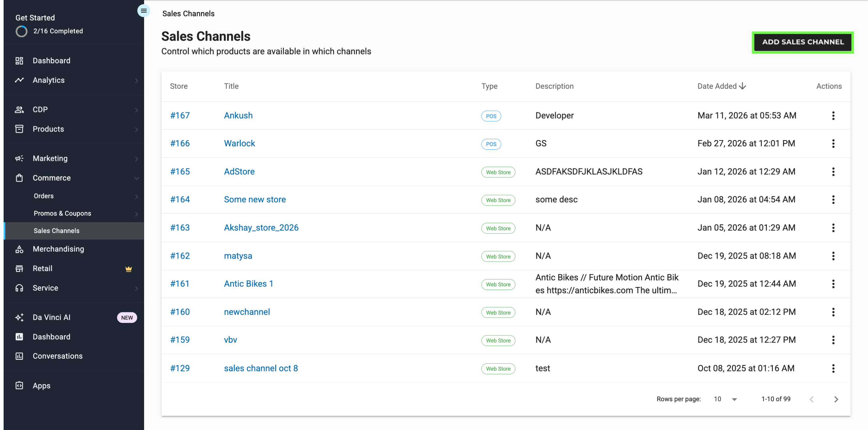The width and height of the screenshot is (868, 430).
Task: Open actions menu for sales channel oct 8
Action: [833, 368]
